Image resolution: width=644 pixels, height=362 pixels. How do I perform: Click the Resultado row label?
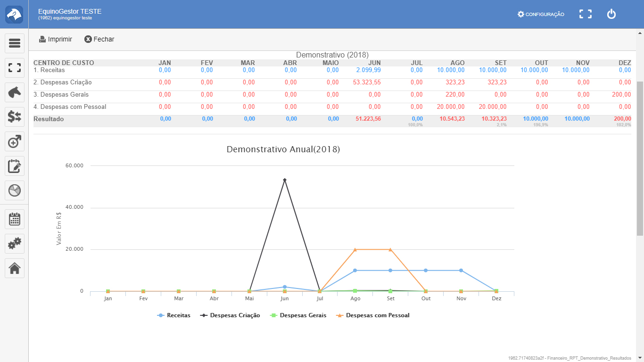49,119
